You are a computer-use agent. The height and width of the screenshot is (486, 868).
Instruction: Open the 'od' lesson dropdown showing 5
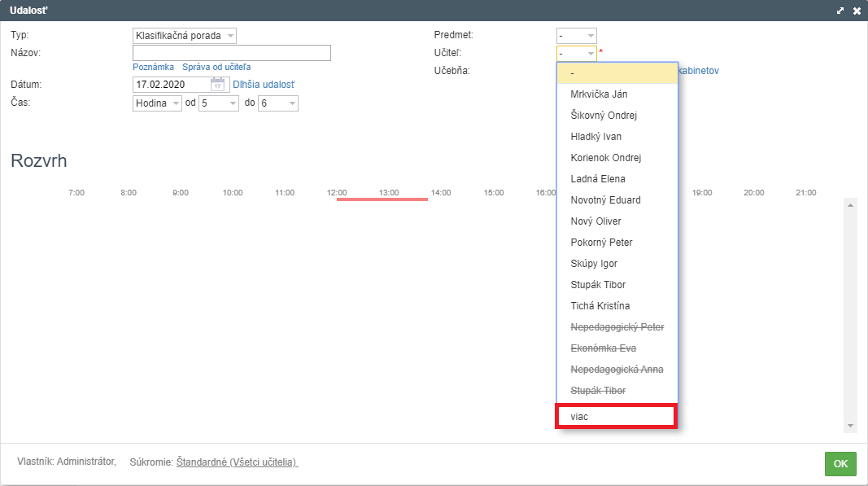pyautogui.click(x=219, y=103)
